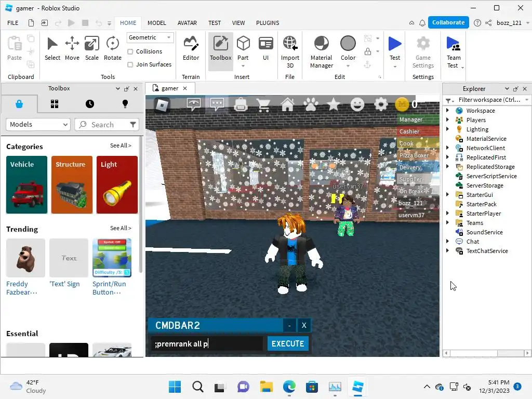
Task: Open Toolbox Marketplace tab
Action: (19, 104)
